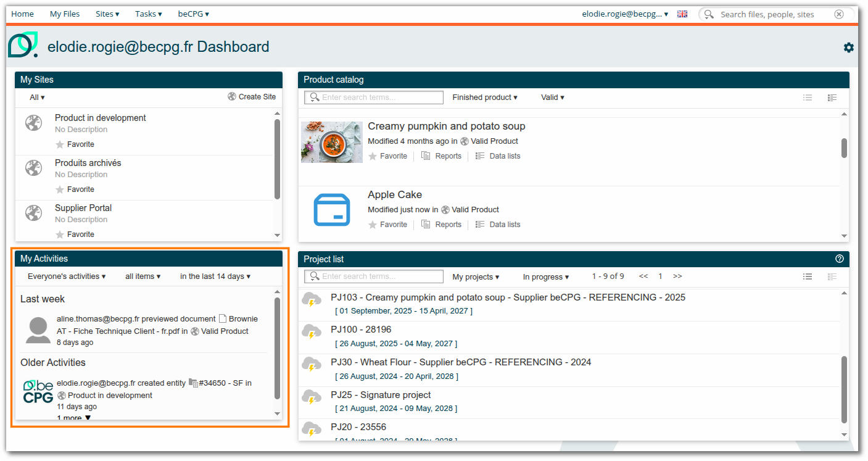Screen dimensions: 868x461
Task: Favorite Creamy pumpkin and potato soup
Action: click(x=387, y=156)
